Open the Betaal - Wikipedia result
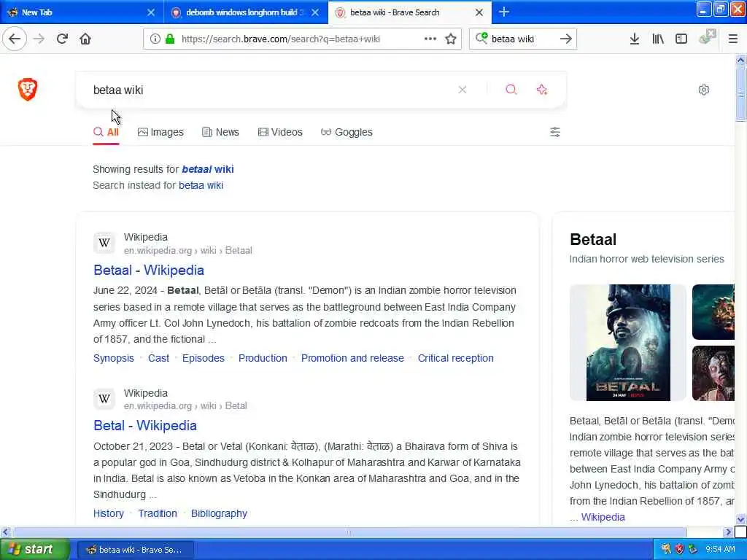The height and width of the screenshot is (560, 747). tap(149, 270)
